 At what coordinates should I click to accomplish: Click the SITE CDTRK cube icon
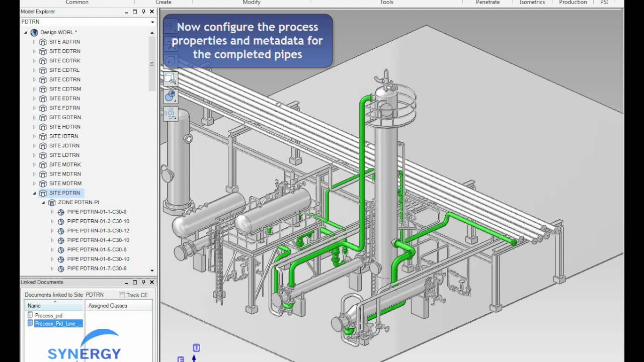(43, 61)
